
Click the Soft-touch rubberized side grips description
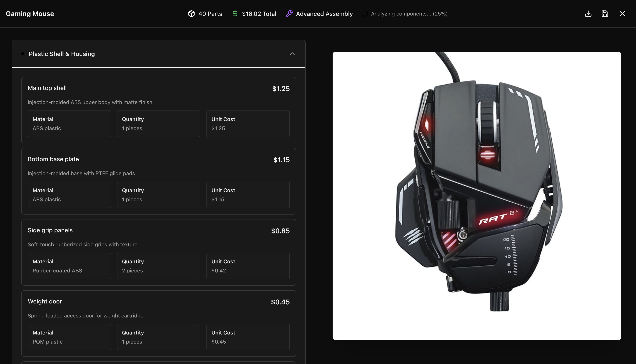(x=82, y=244)
